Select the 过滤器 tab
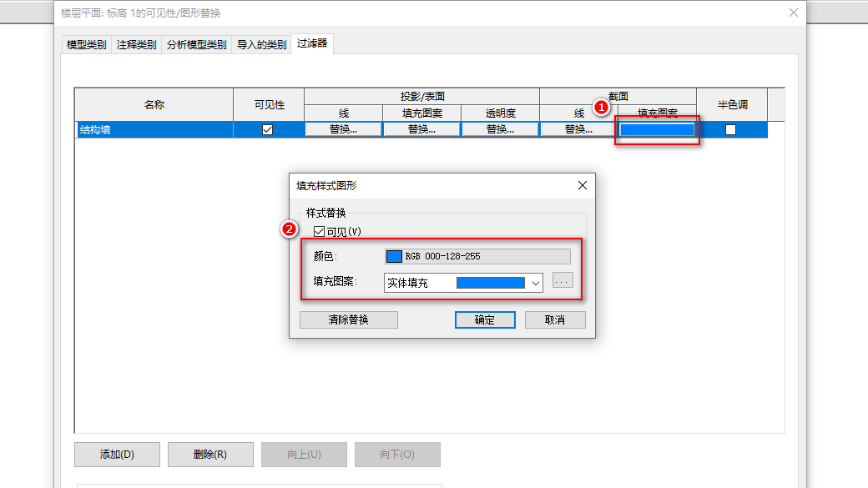Screen dimensions: 868x488 pyautogui.click(x=313, y=44)
